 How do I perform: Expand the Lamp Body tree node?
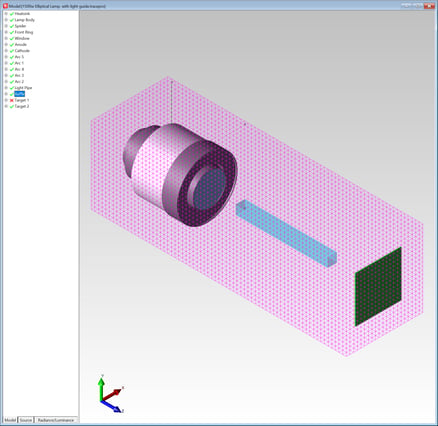pyautogui.click(x=6, y=20)
